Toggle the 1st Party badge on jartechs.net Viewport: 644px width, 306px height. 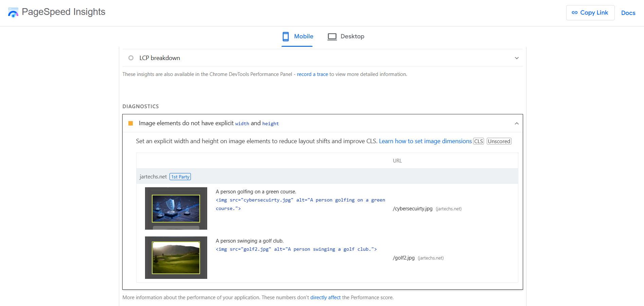click(x=180, y=176)
